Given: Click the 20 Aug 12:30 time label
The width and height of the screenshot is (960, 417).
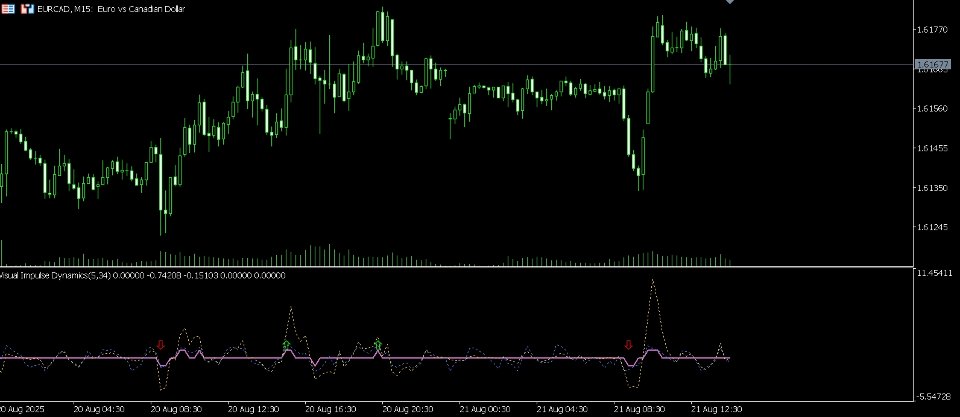Looking at the screenshot, I should pyautogui.click(x=253, y=408).
